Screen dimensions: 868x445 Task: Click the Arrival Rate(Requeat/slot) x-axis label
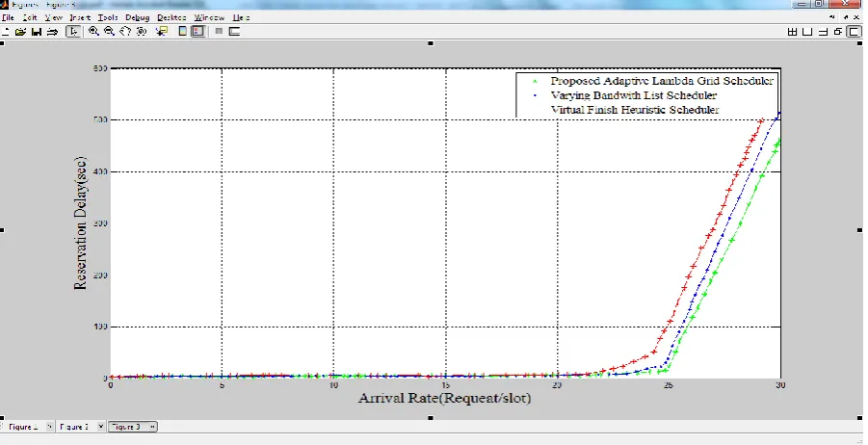tap(444, 398)
